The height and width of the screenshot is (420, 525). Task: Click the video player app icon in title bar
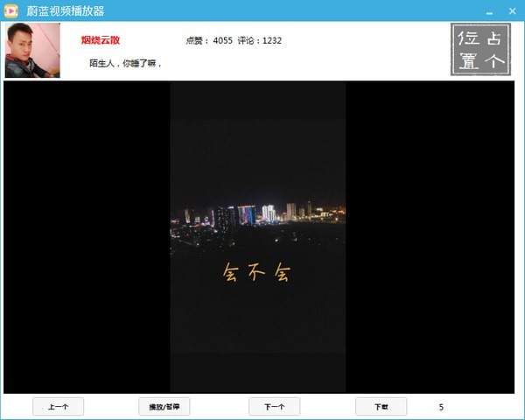[12, 10]
